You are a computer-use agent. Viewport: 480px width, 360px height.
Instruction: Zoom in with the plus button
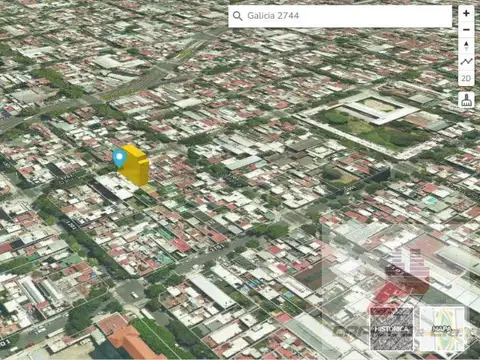(466, 13)
